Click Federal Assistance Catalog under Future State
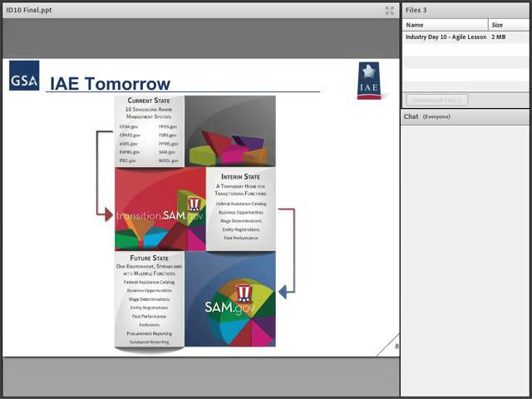 [149, 282]
